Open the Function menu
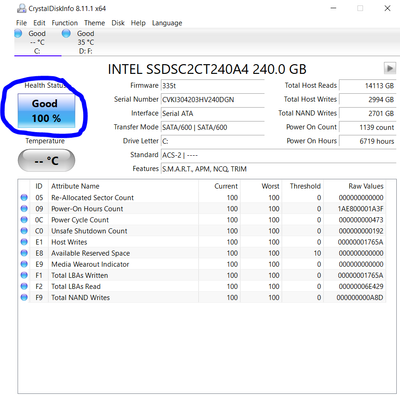The image size is (400, 397). (x=65, y=23)
